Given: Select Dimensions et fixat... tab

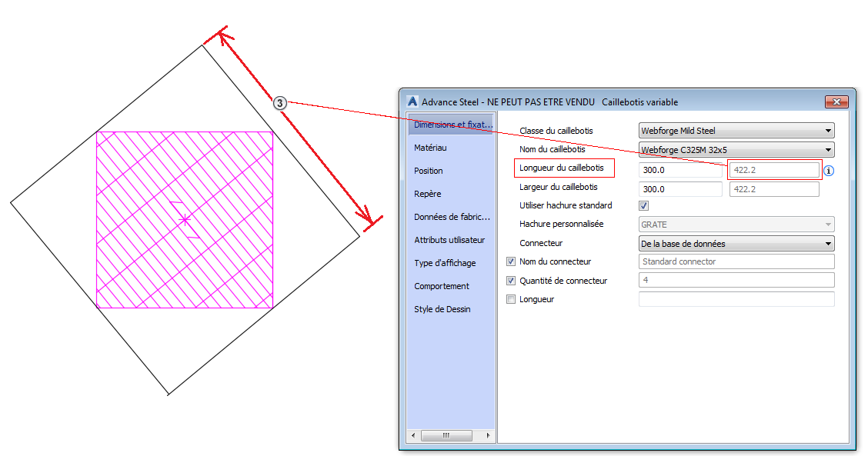Looking at the screenshot, I should tap(451, 125).
